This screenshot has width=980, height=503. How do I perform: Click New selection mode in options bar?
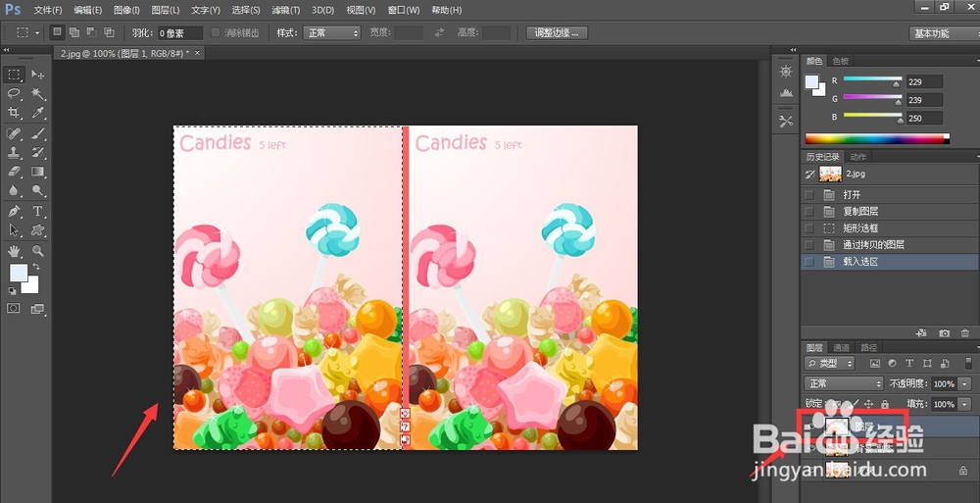click(58, 32)
